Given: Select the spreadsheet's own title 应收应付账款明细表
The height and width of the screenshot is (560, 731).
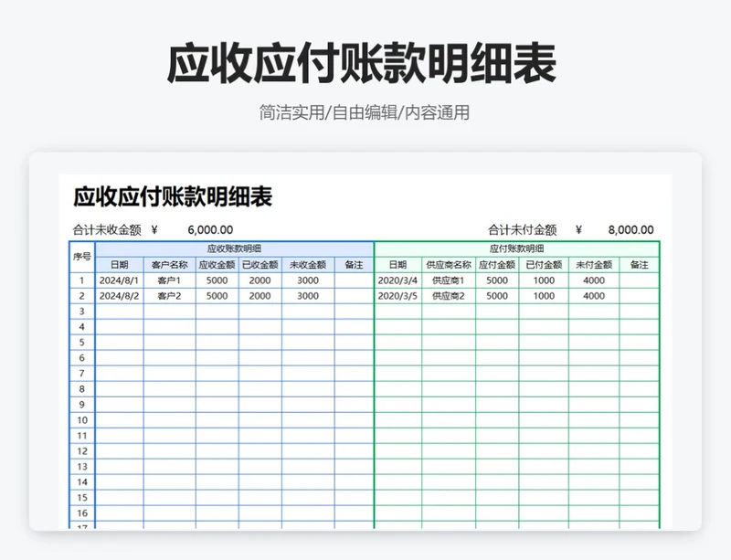Looking at the screenshot, I should pos(173,196).
